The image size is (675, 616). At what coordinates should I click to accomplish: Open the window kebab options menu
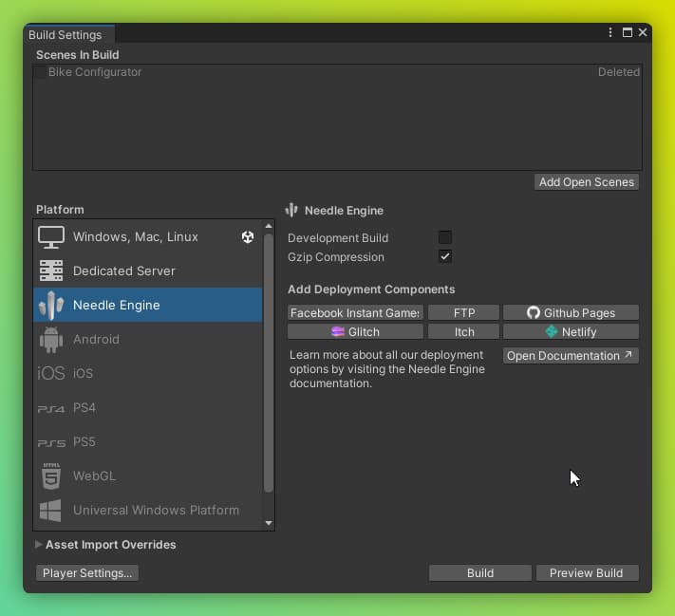610,32
